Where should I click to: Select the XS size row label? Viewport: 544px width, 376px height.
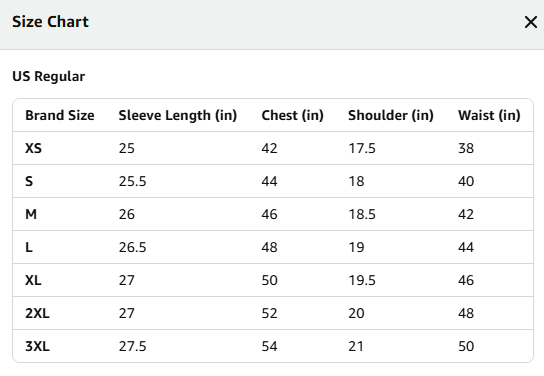pyautogui.click(x=33, y=148)
